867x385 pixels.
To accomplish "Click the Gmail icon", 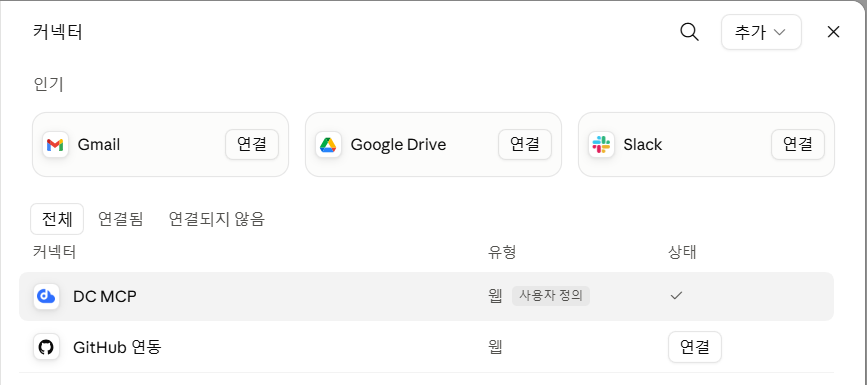I will 55,145.
